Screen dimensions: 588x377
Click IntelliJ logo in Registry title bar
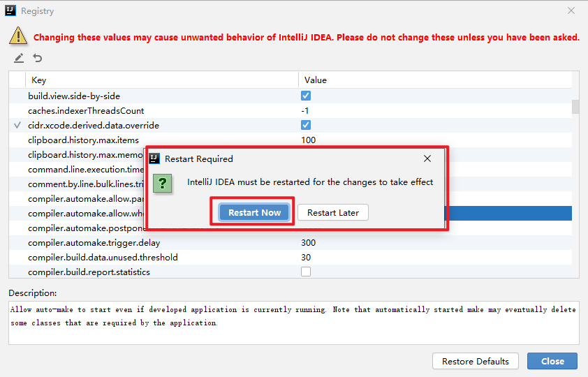(x=10, y=11)
